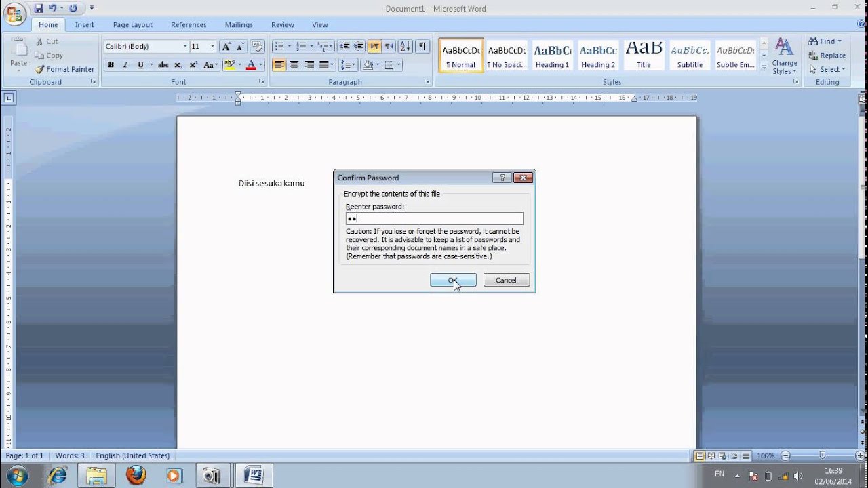
Task: Click OK in Confirm Password dialog
Action: click(x=453, y=280)
